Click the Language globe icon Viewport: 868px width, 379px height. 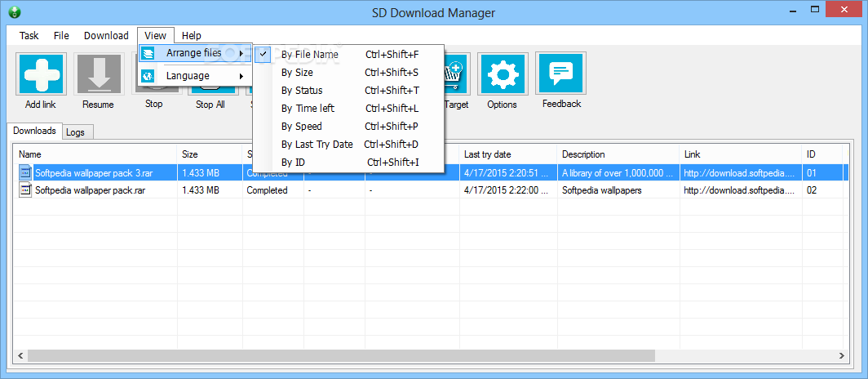click(147, 76)
